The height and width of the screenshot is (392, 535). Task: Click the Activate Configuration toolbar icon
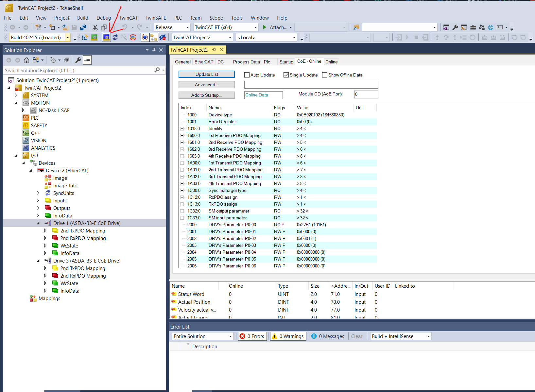point(85,38)
